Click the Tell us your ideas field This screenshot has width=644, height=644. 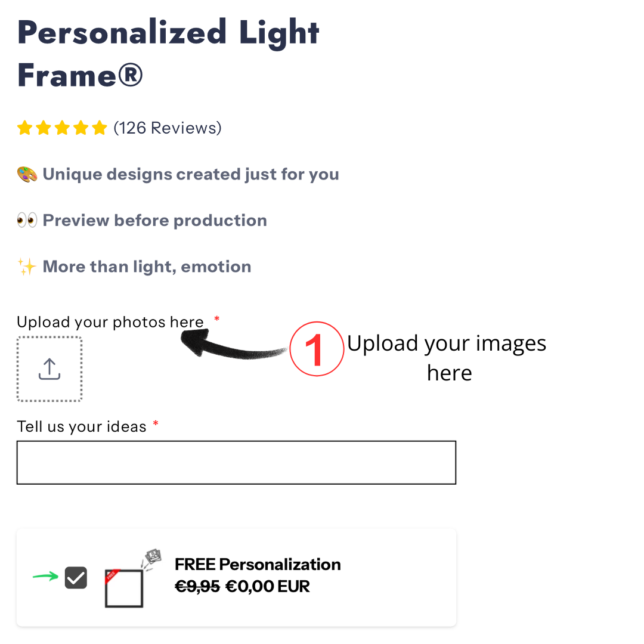236,463
